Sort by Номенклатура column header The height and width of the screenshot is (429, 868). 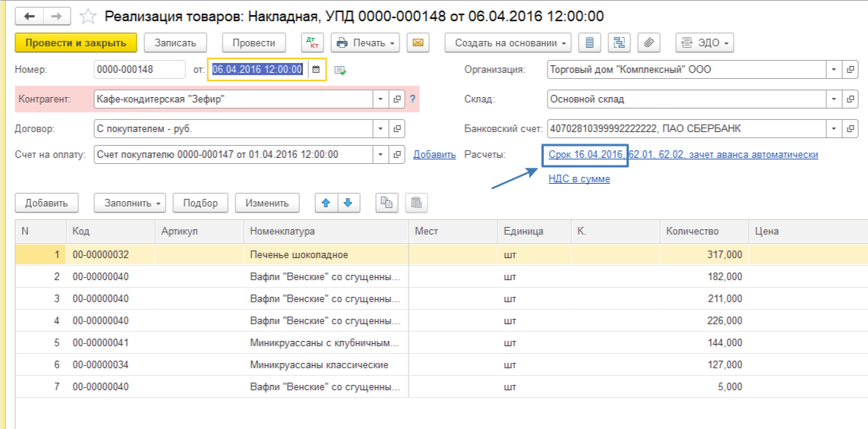(x=326, y=232)
